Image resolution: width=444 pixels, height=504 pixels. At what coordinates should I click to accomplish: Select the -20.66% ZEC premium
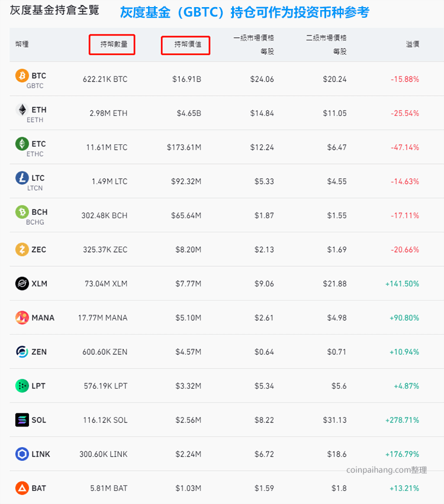(x=405, y=250)
